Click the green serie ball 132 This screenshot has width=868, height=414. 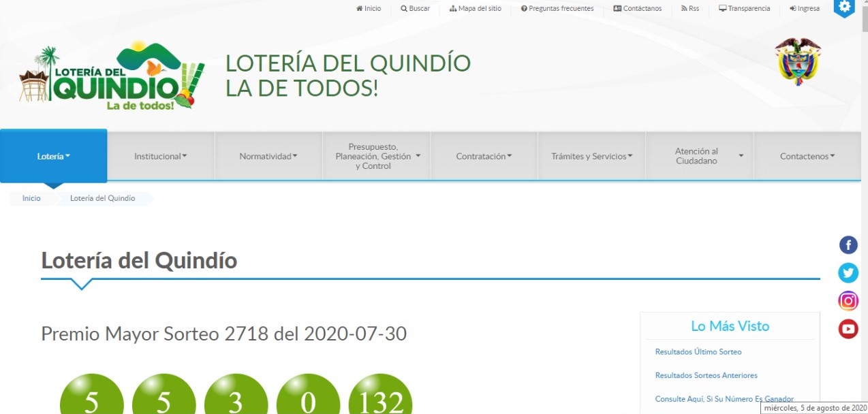click(x=380, y=396)
